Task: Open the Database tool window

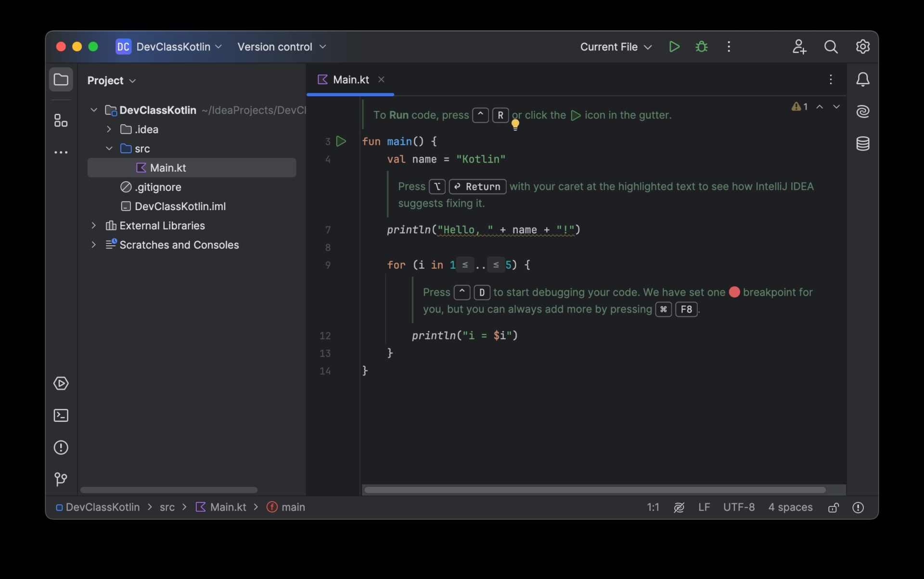Action: click(x=863, y=143)
